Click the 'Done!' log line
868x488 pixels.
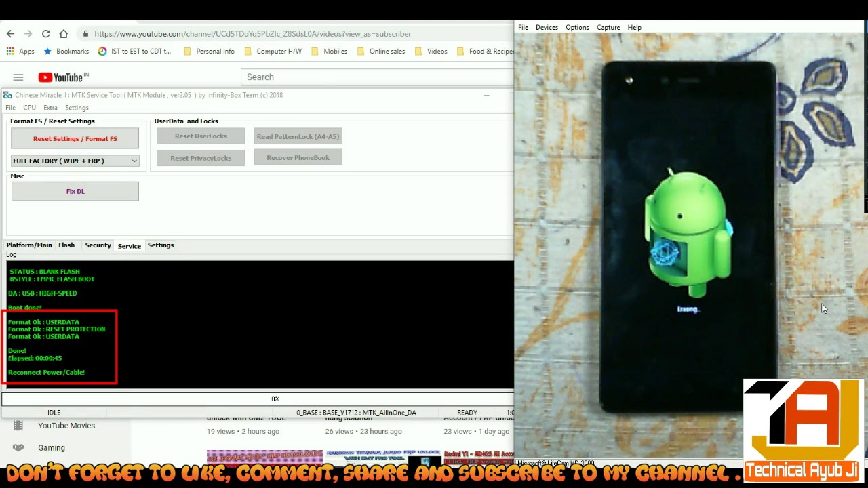click(17, 351)
